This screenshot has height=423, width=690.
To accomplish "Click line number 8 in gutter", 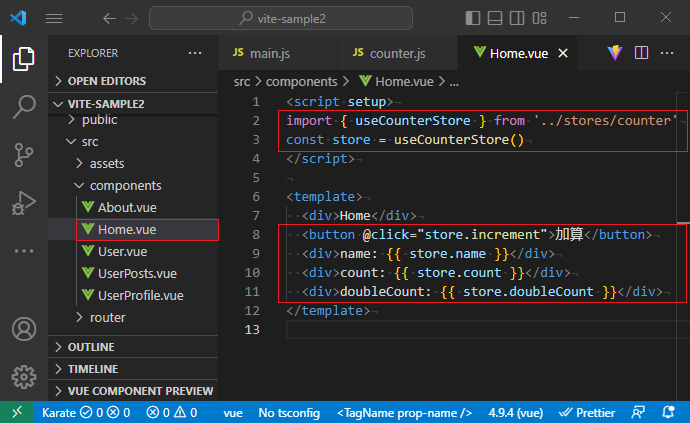I will click(x=256, y=235).
